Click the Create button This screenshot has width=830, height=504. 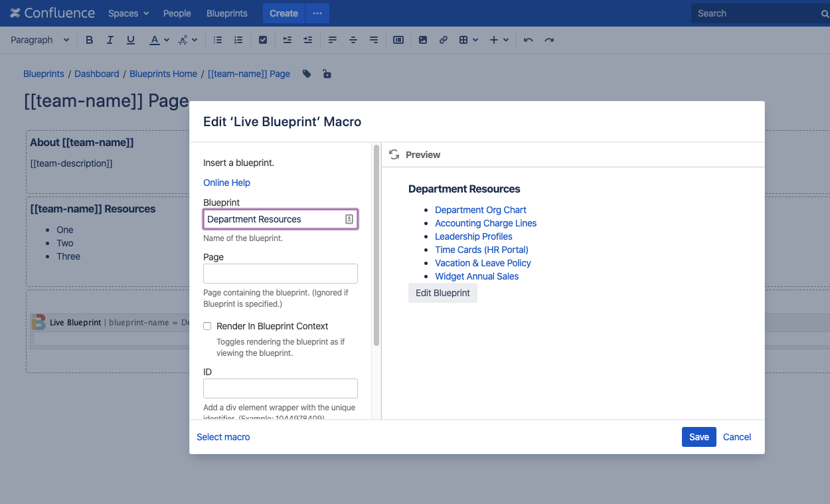[x=284, y=13]
